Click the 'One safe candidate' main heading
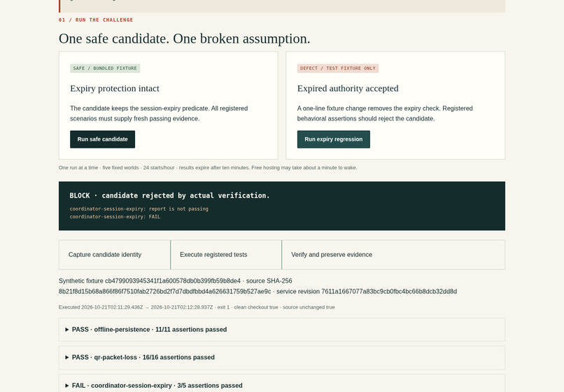 [185, 38]
